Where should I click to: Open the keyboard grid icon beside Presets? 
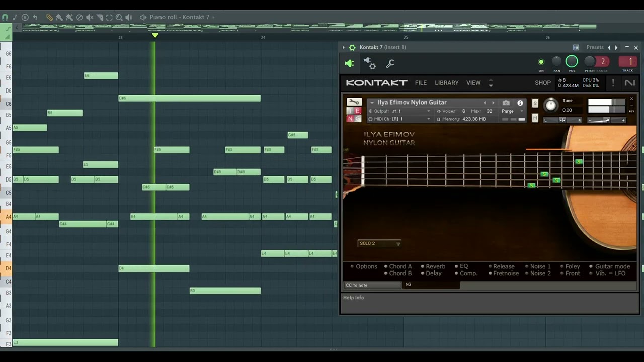pyautogui.click(x=576, y=47)
